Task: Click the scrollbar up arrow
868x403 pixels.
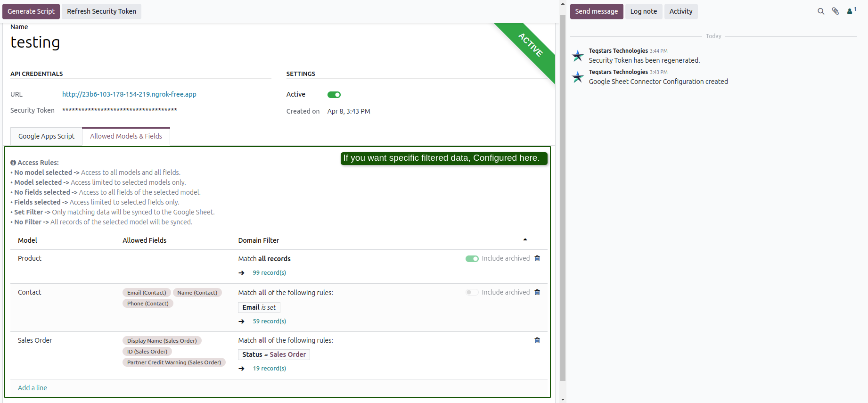Action: (x=563, y=4)
